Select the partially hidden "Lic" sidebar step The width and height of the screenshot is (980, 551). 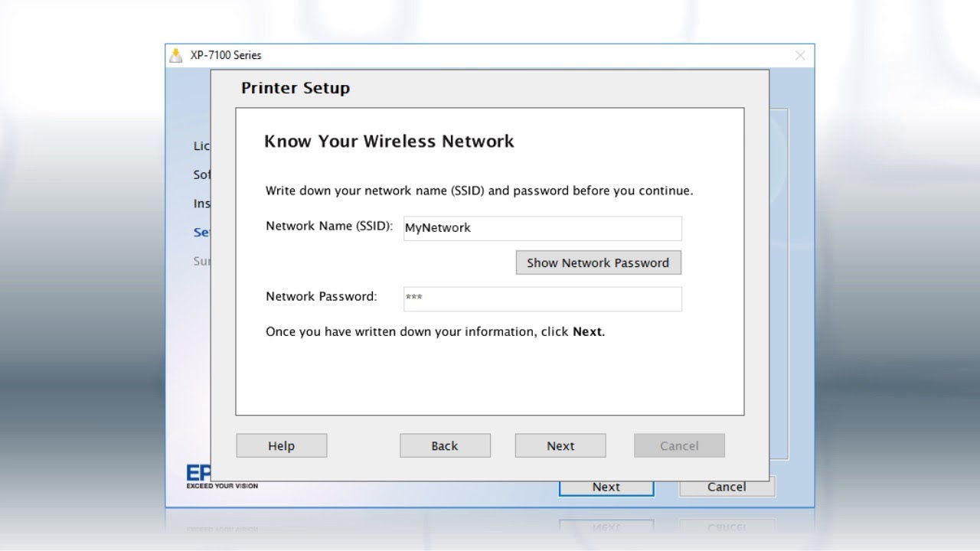(201, 145)
